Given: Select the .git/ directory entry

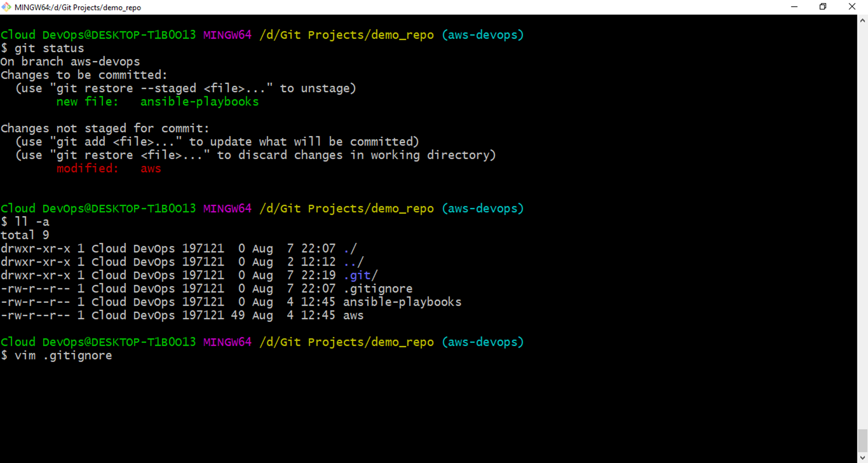Looking at the screenshot, I should point(360,275).
